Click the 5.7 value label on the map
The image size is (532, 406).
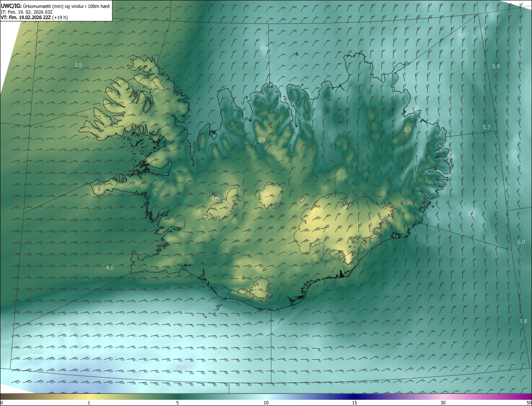point(487,127)
